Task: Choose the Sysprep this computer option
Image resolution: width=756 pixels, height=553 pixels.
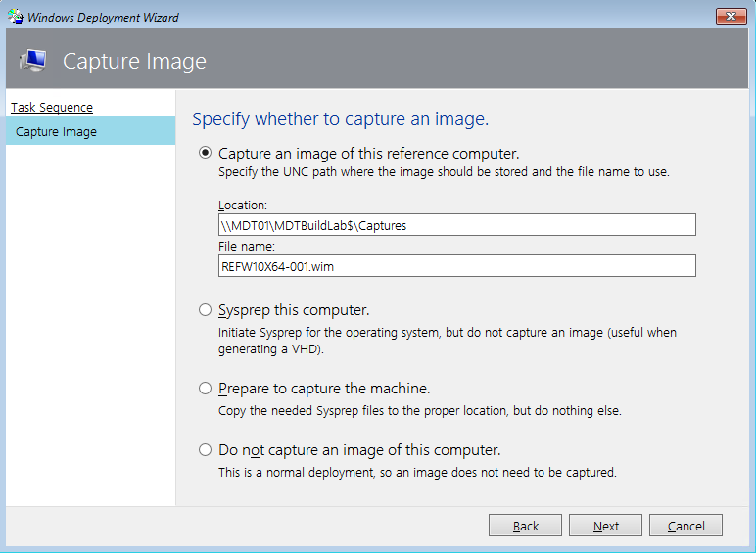Action: pyautogui.click(x=205, y=310)
